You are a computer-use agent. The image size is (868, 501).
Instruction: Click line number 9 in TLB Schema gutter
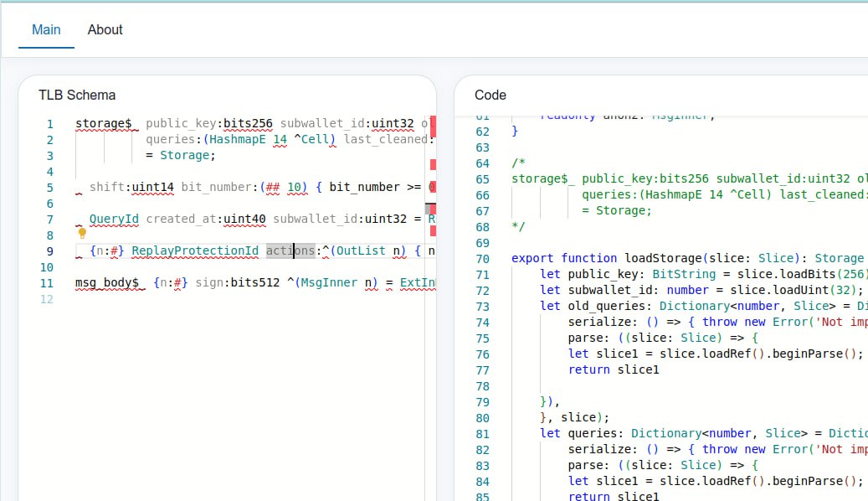pyautogui.click(x=50, y=251)
